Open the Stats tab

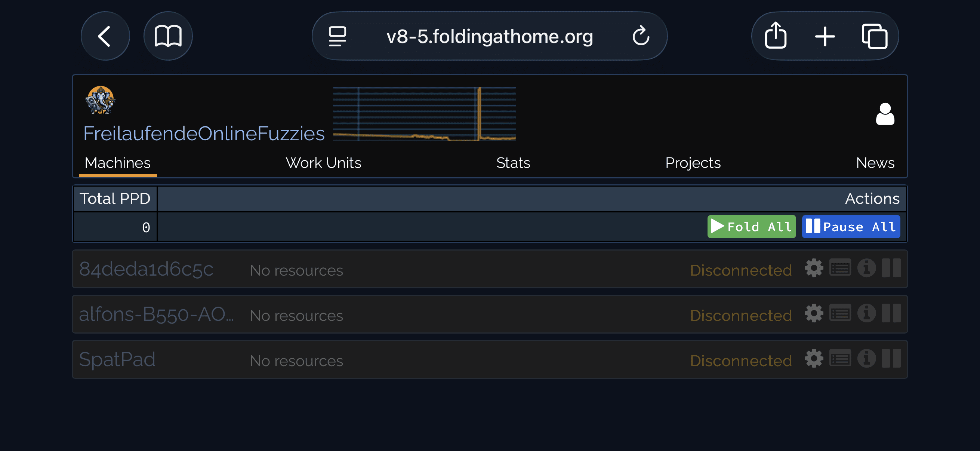tap(512, 163)
